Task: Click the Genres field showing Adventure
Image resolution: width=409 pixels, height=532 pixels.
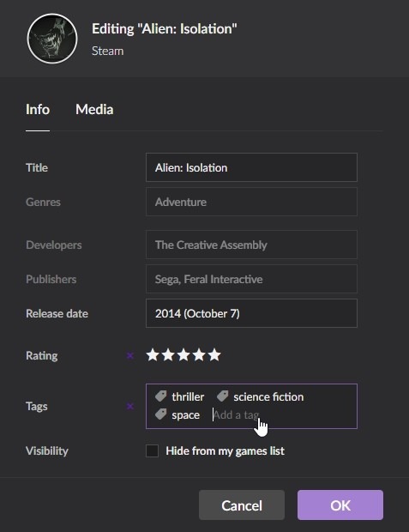Action: point(251,202)
